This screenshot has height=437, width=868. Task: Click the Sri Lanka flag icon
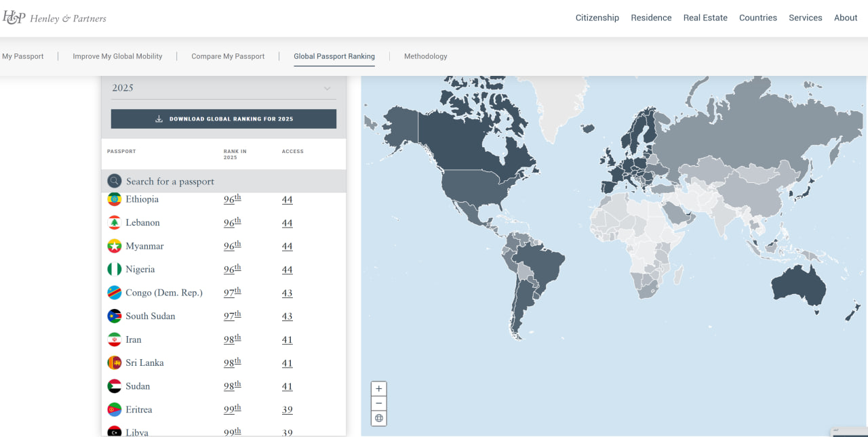(x=115, y=363)
